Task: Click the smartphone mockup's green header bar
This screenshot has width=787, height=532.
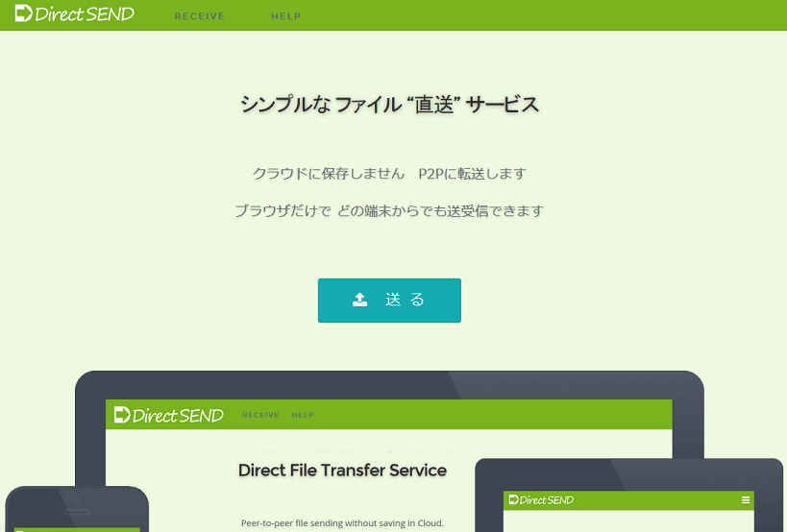Action: 77,529
